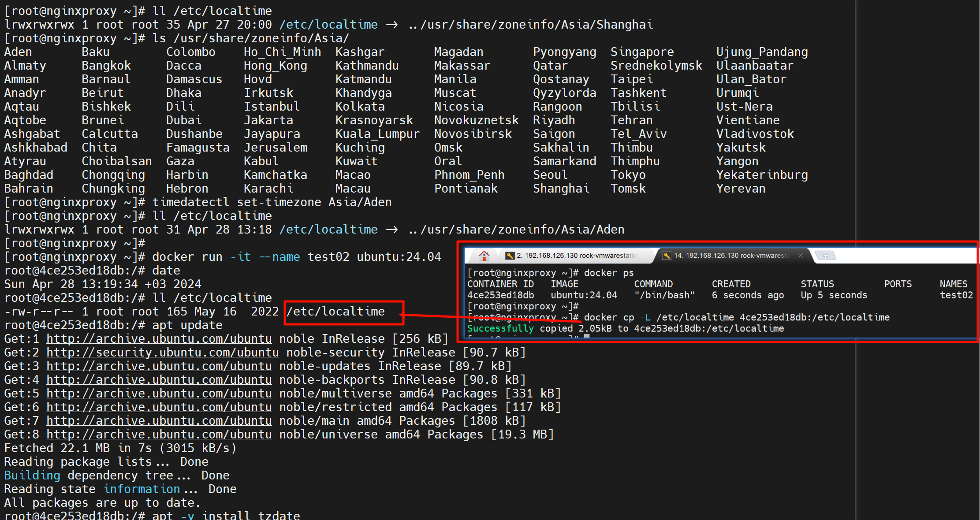This screenshot has height=520, width=980.
Task: Open the Get:1 archive.ubuntu.com link
Action: tap(159, 339)
